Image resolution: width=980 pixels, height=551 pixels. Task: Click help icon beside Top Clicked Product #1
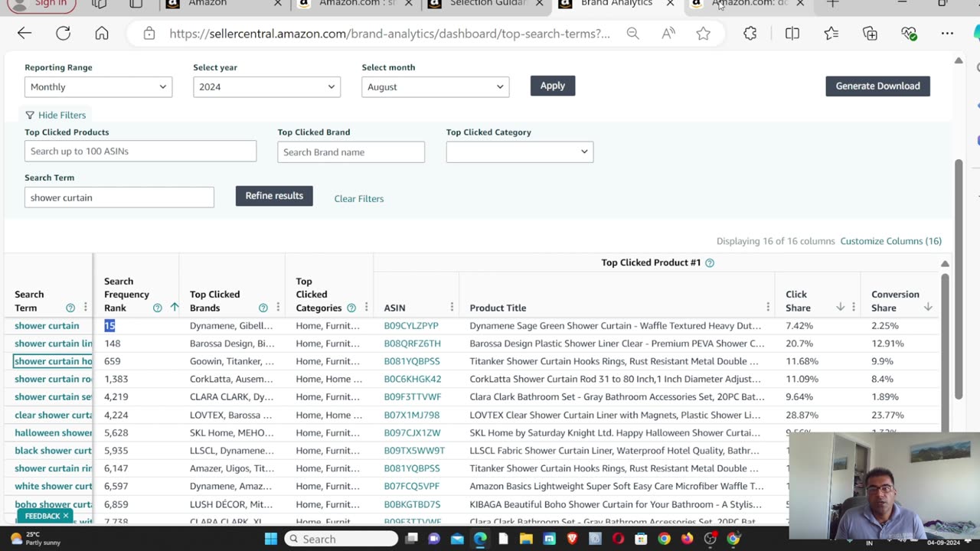[710, 262]
